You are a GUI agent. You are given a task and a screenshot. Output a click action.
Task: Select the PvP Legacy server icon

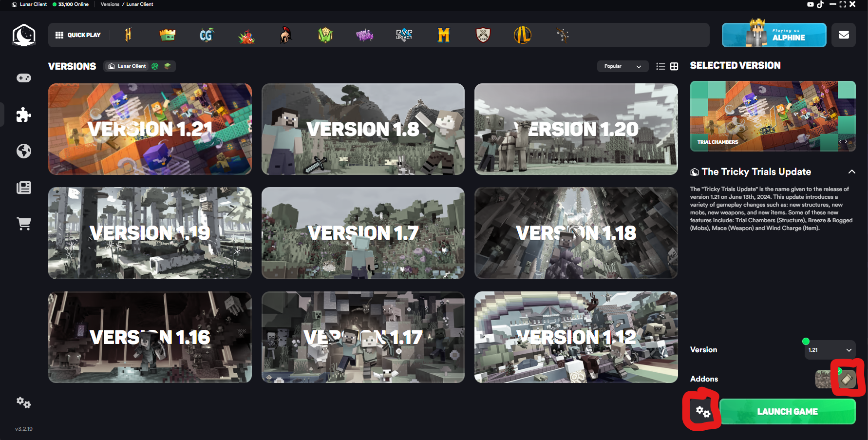click(x=404, y=35)
